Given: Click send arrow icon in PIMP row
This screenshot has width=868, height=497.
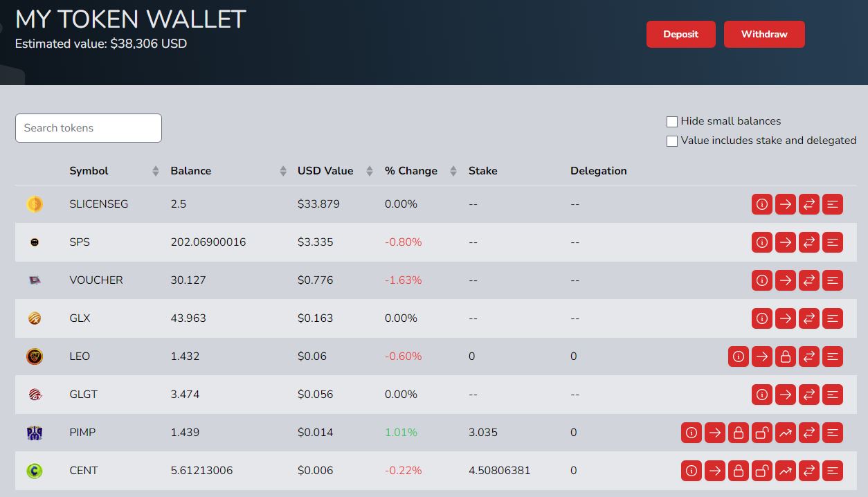Looking at the screenshot, I should 714,433.
